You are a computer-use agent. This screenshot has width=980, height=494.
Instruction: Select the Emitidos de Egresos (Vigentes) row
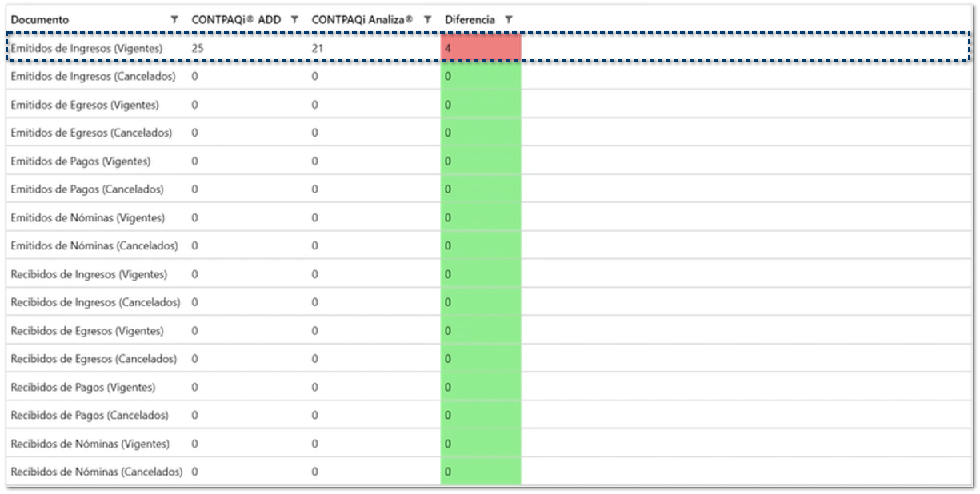tap(489, 105)
